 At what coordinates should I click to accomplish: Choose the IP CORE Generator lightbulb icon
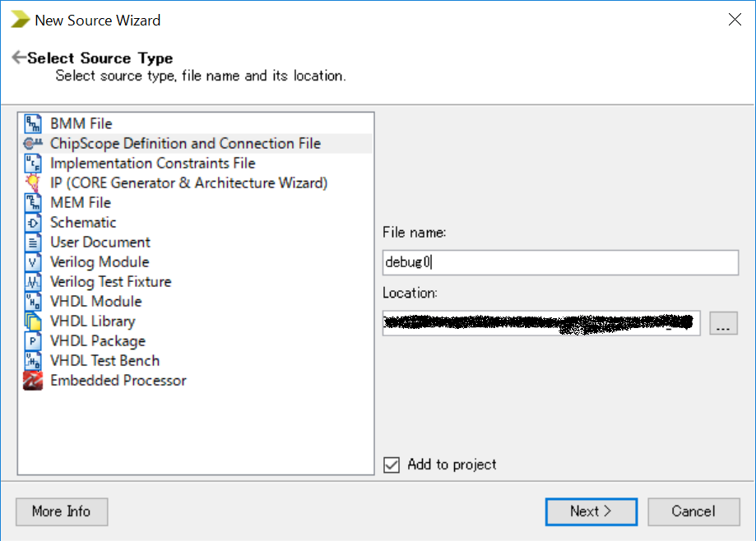[x=33, y=183]
